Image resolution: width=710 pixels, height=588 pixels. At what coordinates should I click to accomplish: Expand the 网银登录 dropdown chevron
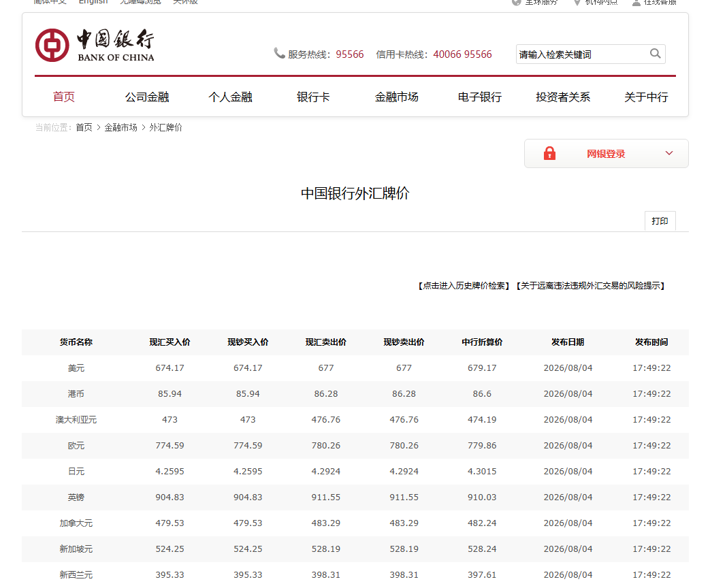pyautogui.click(x=668, y=153)
